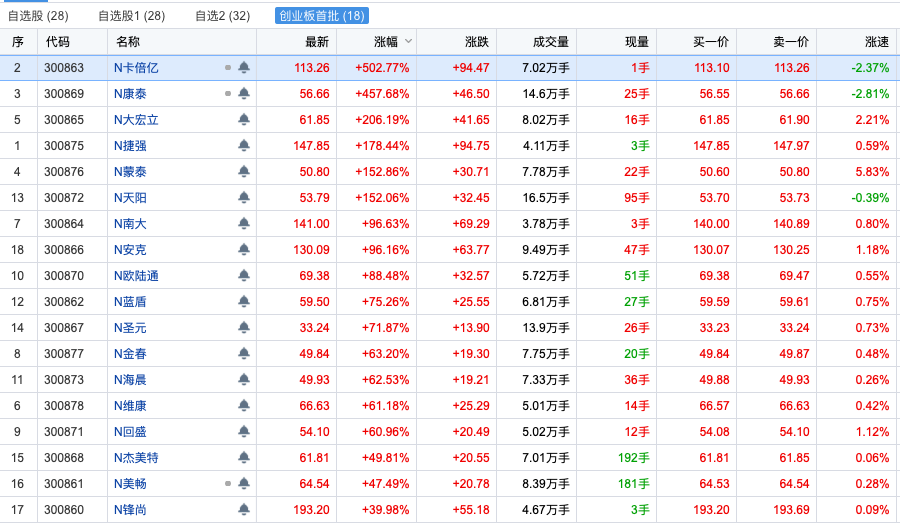Viewport: 900px width, 523px height.
Task: Click the bell icon for N天阳
Action: (x=244, y=198)
